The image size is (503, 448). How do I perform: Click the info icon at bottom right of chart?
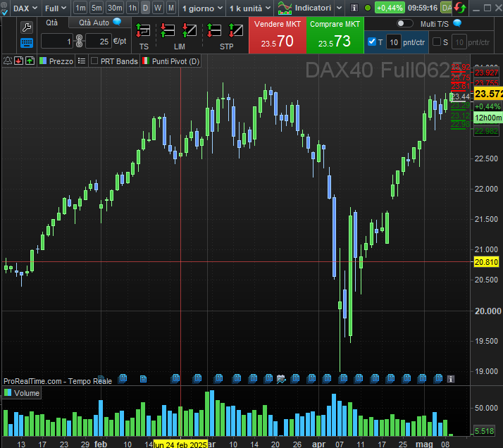[x=451, y=379]
